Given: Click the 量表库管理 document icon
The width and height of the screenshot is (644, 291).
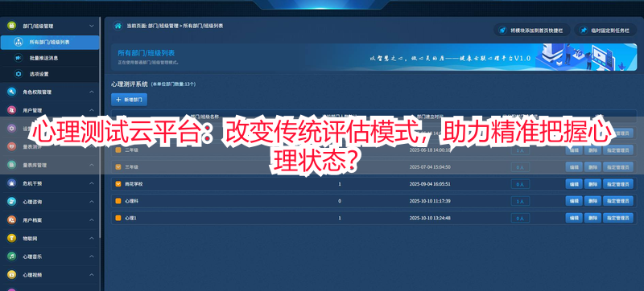Looking at the screenshot, I should (11, 165).
